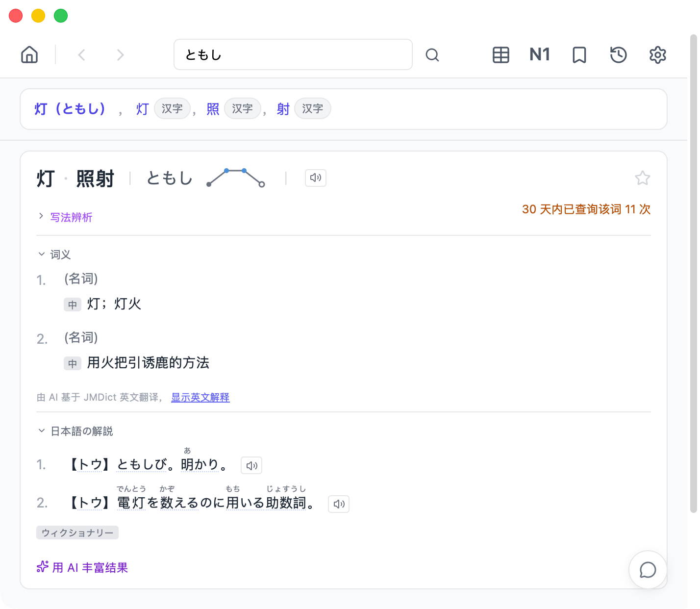Click 用 AI 丰富结果 text

click(x=90, y=568)
